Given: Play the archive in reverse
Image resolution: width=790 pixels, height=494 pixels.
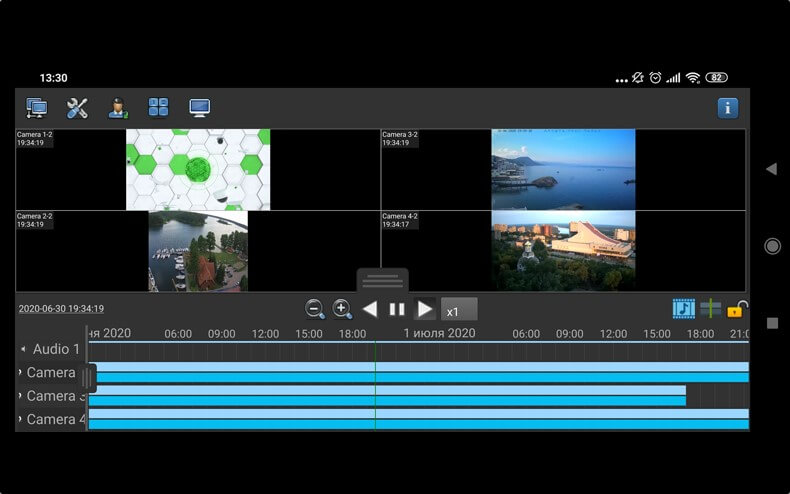Looking at the screenshot, I should pos(370,309).
